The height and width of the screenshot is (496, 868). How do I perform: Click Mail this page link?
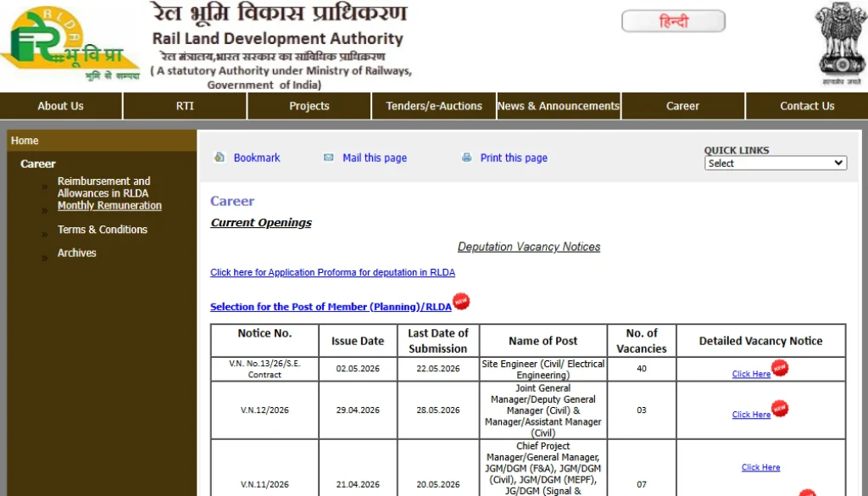tap(375, 158)
